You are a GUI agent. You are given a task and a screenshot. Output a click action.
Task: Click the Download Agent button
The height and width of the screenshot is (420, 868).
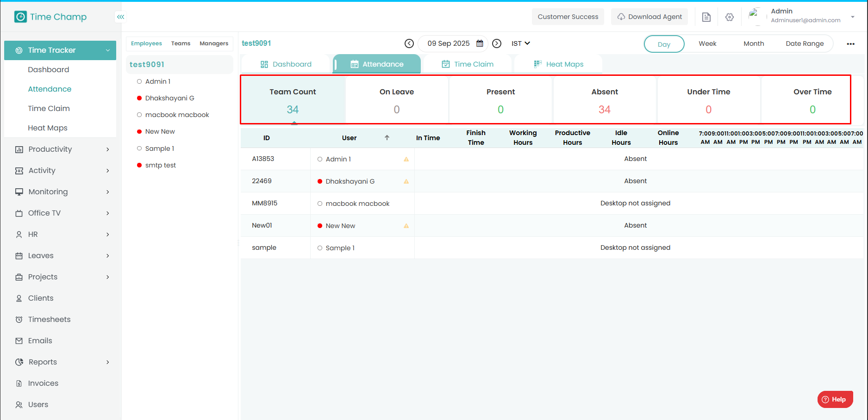pos(649,17)
